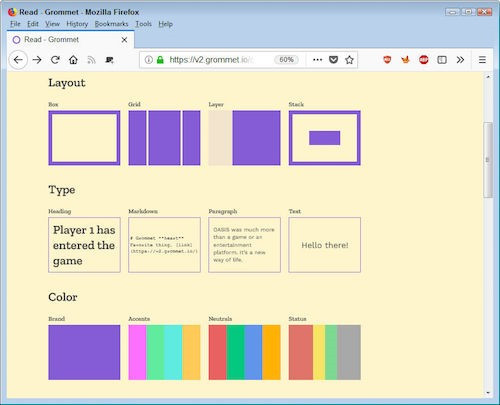Click the Neutrals label text

[220, 319]
